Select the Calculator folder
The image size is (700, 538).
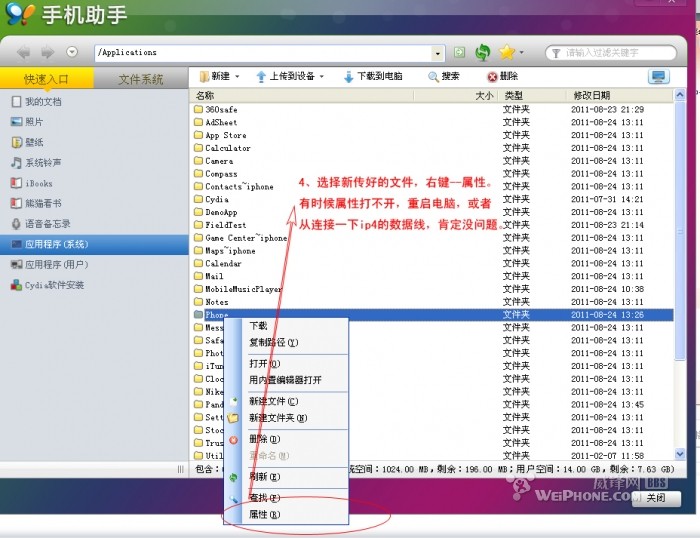pyautogui.click(x=223, y=148)
